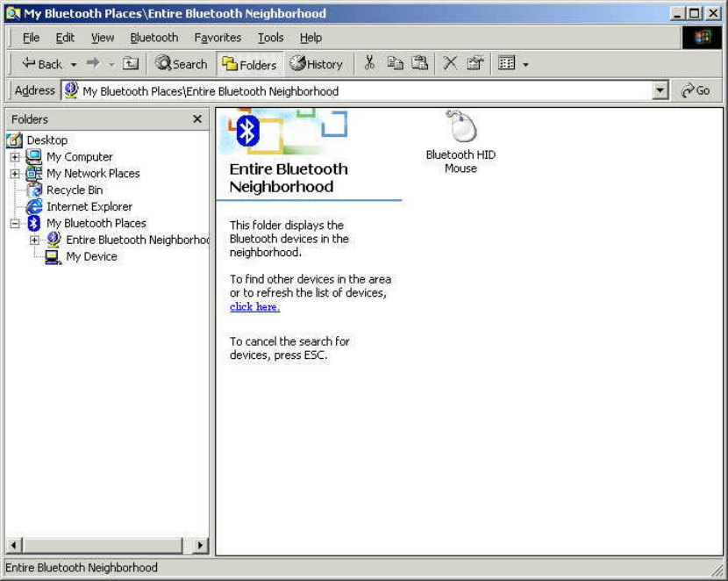Click the 'click here' refresh link
Screen dimensions: 728x581
(255, 306)
